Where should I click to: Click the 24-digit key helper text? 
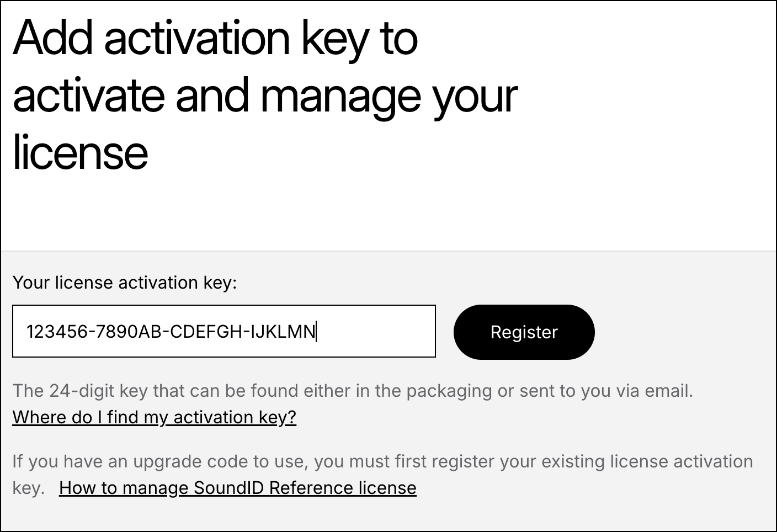(x=353, y=391)
